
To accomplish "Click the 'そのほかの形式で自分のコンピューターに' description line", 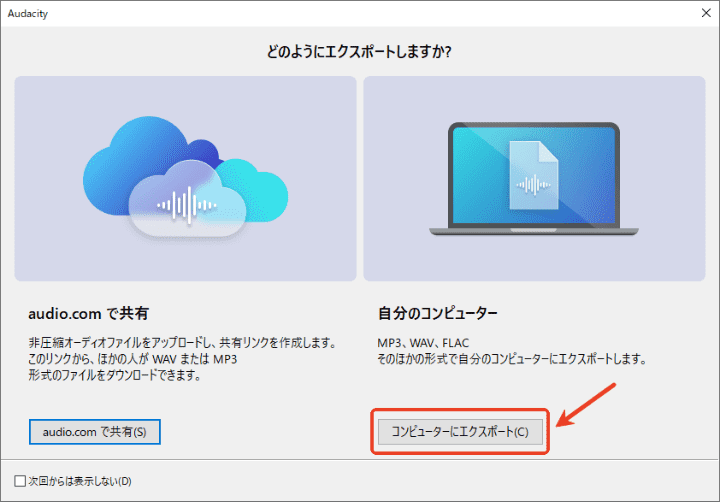I will pyautogui.click(x=512, y=359).
